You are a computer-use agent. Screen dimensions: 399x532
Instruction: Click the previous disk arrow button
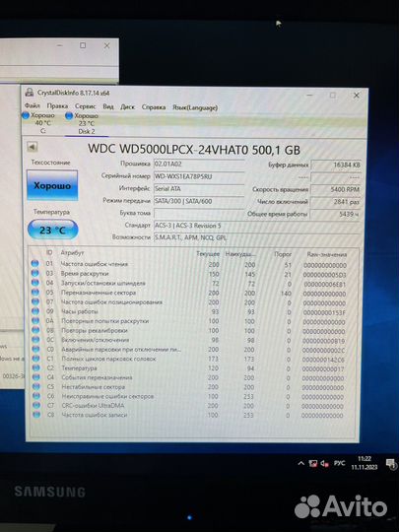click(x=32, y=147)
